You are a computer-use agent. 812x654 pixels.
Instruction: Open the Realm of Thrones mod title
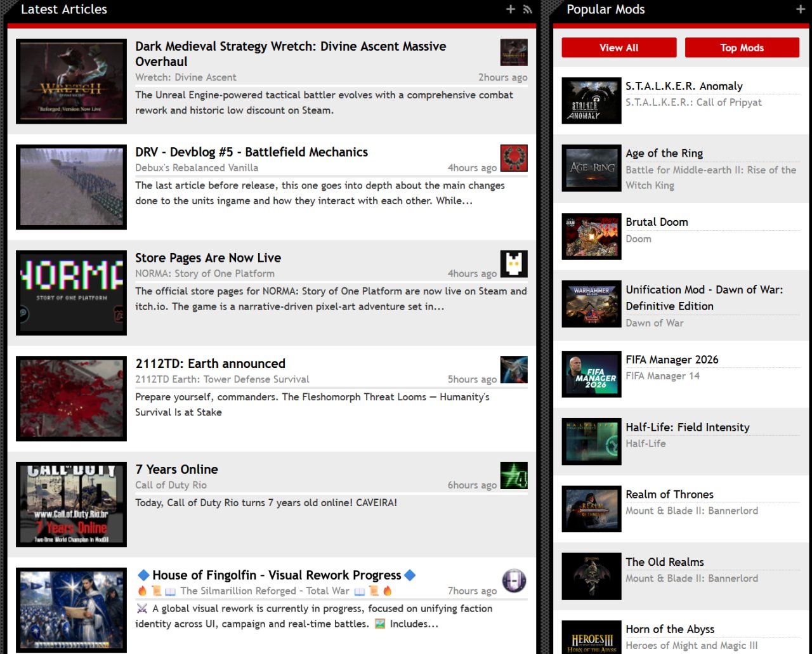669,495
